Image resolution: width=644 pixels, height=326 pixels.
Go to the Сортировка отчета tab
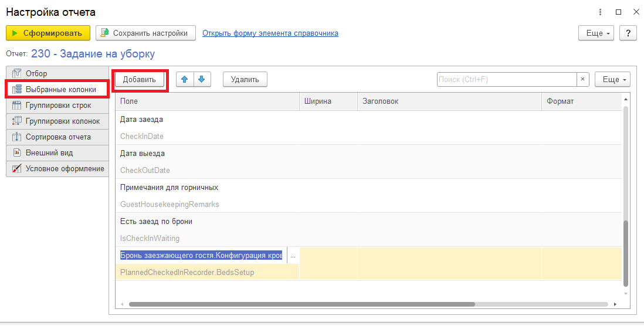pos(57,137)
